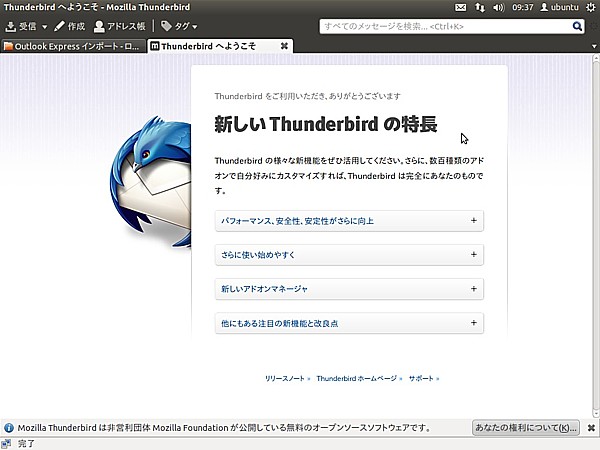Expand 新しいアドオンマネージャ section
The width and height of the screenshot is (600, 450).
point(349,289)
